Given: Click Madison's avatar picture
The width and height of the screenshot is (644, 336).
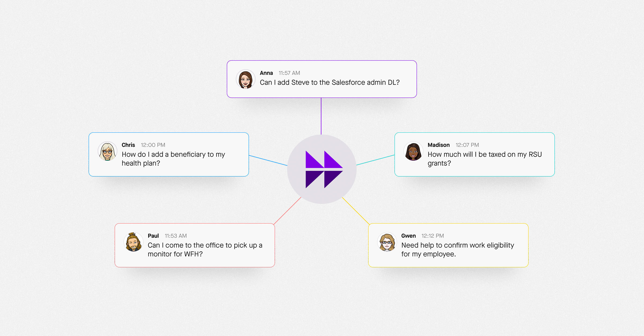Looking at the screenshot, I should coord(413,151).
